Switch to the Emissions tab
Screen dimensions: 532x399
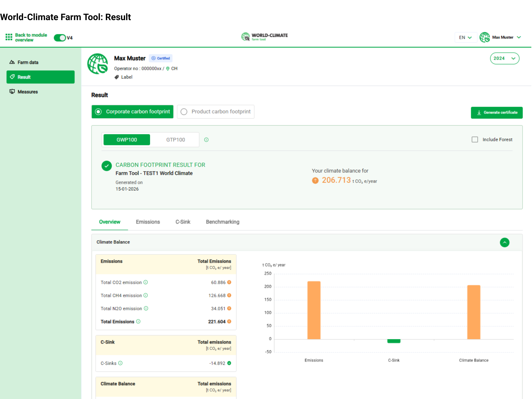(x=148, y=222)
